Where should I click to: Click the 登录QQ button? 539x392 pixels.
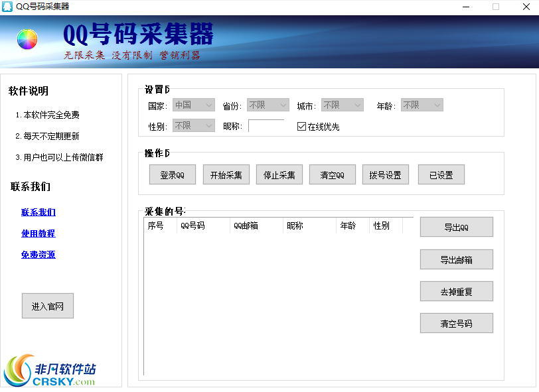172,174
